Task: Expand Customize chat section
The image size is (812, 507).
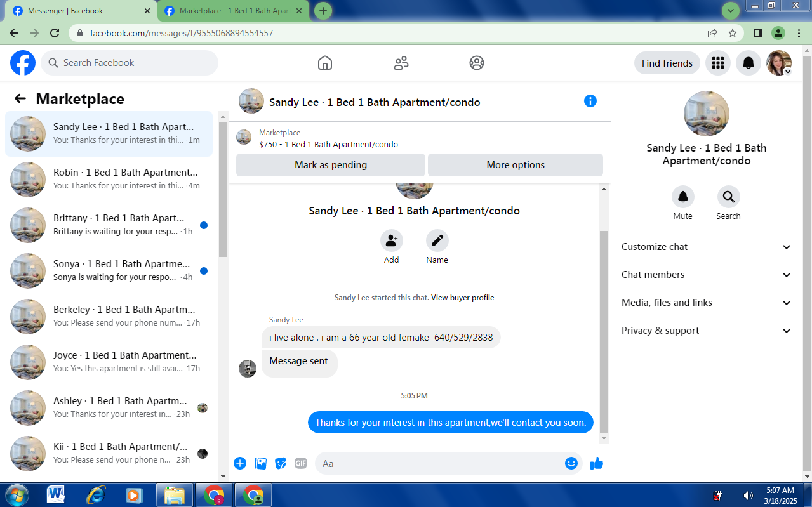Action: click(707, 247)
